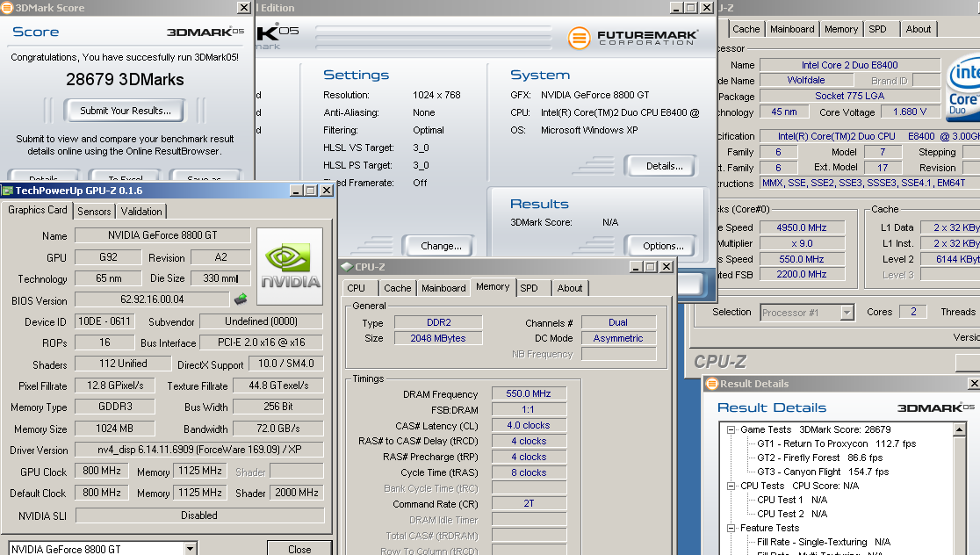Image resolution: width=980 pixels, height=555 pixels.
Task: Select the CPU Test 1 row
Action: click(792, 500)
